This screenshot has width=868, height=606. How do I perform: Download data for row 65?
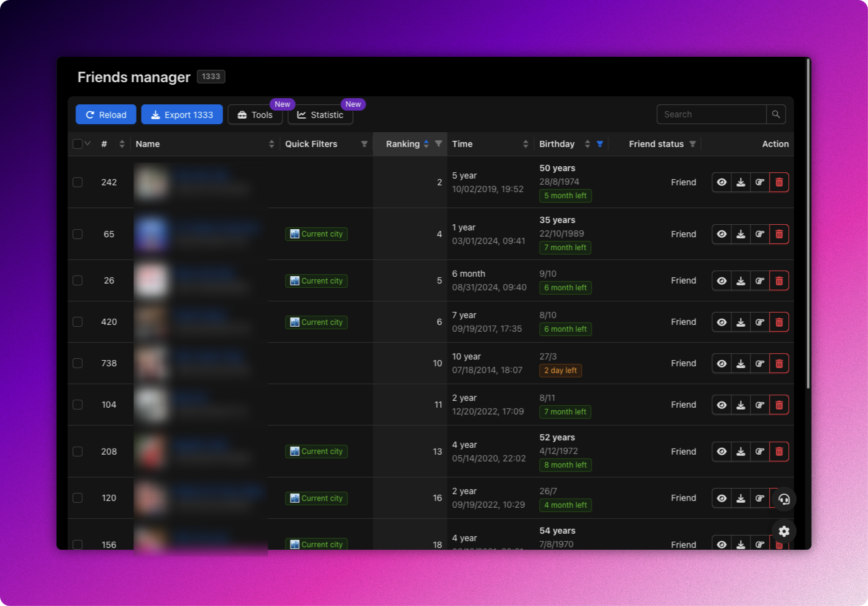(741, 234)
